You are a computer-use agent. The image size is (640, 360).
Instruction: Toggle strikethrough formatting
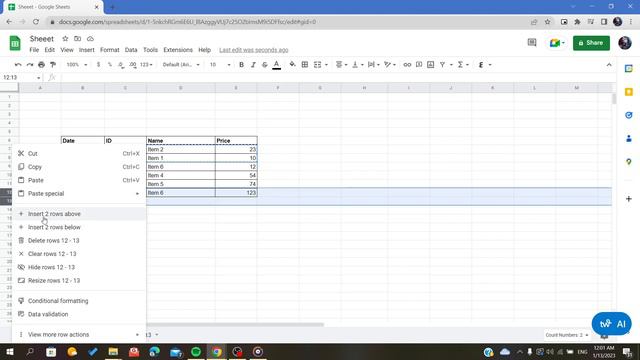(264, 64)
